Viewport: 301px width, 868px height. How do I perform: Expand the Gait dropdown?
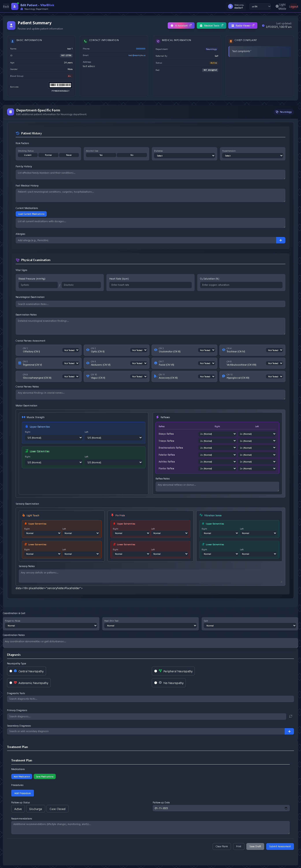[x=250, y=626]
